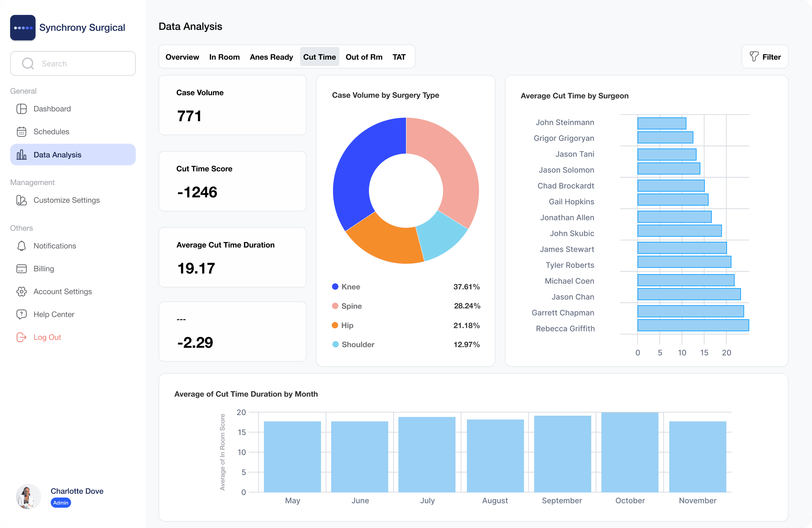Click the Dashboard sidebar icon
The height and width of the screenshot is (528, 812).
click(x=22, y=109)
